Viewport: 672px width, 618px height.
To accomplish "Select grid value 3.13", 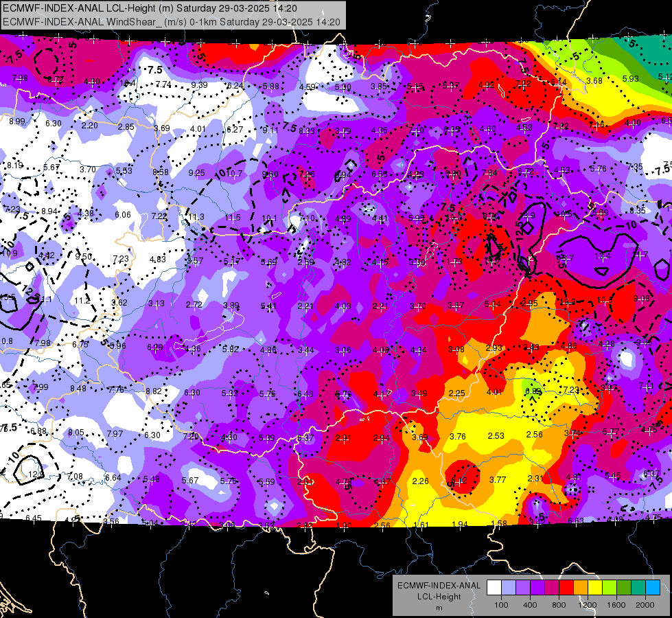I will pyautogui.click(x=157, y=304).
